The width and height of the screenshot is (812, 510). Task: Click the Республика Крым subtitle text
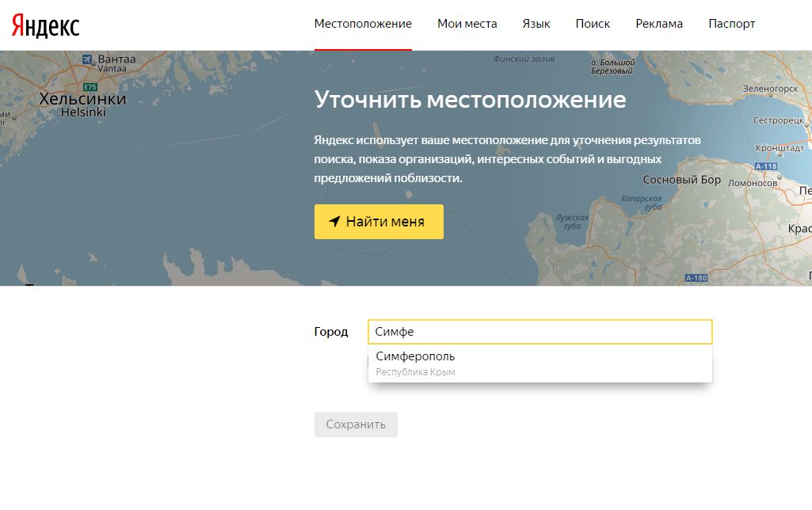(x=415, y=371)
